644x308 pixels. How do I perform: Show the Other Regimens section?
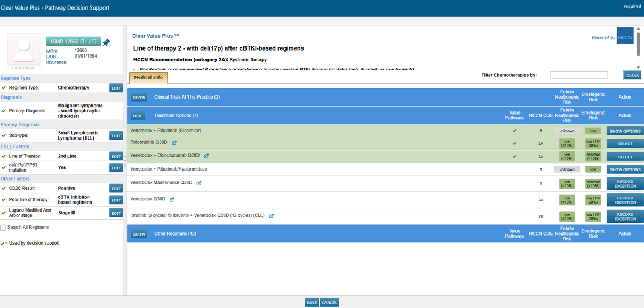pyautogui.click(x=139, y=234)
